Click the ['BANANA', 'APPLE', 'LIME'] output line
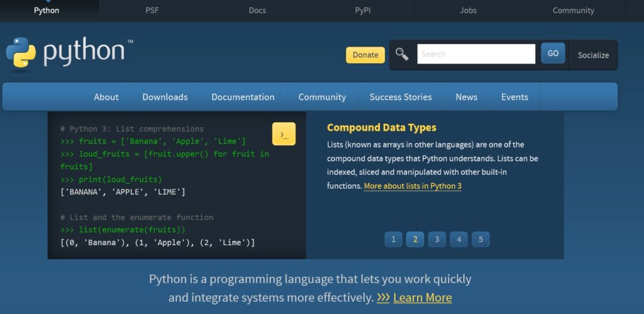The image size is (644, 314). (x=123, y=192)
